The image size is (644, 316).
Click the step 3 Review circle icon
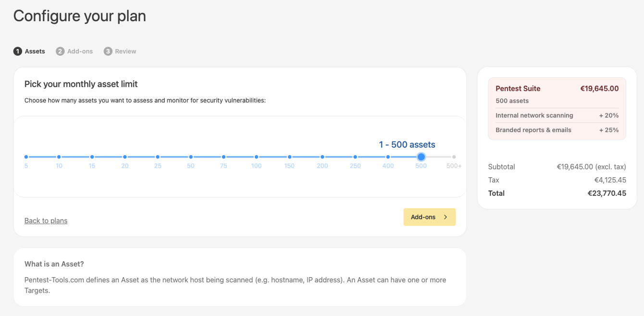pyautogui.click(x=108, y=51)
